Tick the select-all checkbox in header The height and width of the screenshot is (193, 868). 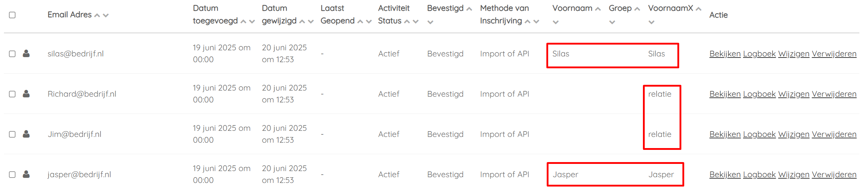click(12, 15)
